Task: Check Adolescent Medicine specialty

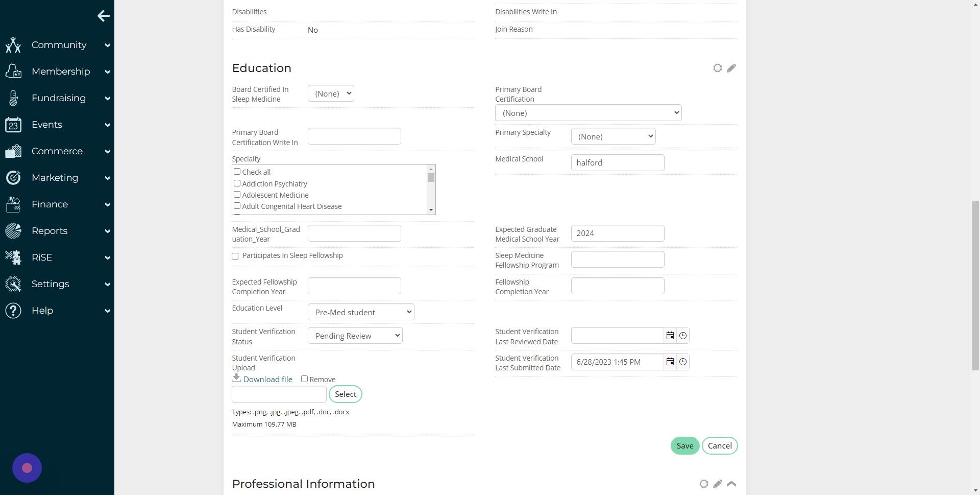Action: point(237,194)
